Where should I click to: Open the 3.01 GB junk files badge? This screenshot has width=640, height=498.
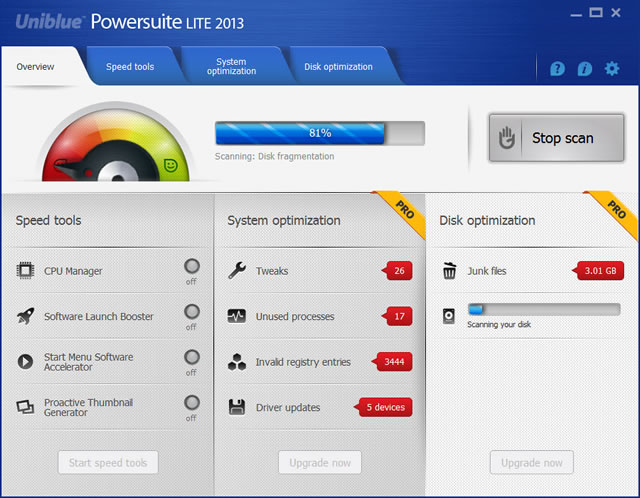click(x=598, y=271)
